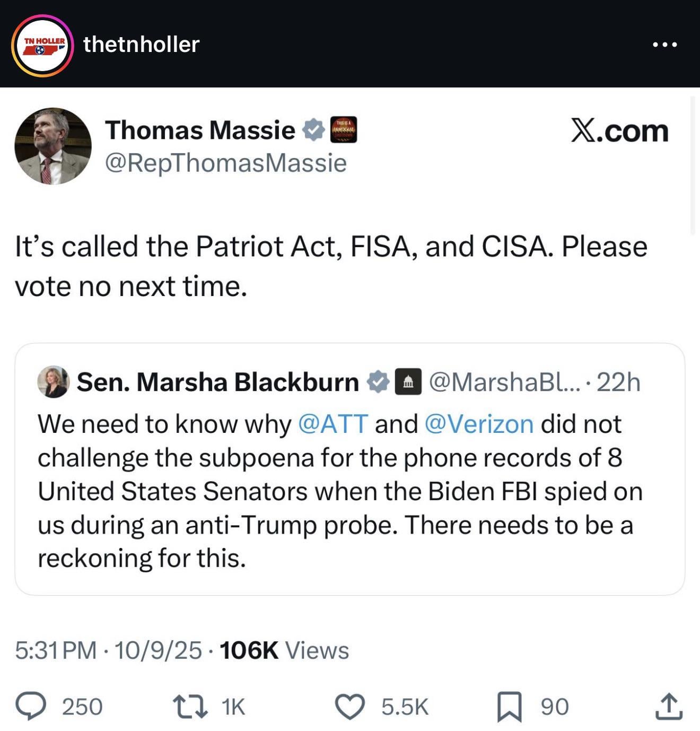The image size is (700, 731).
Task: Open the @RepThomasMassie handle
Action: coord(225,163)
